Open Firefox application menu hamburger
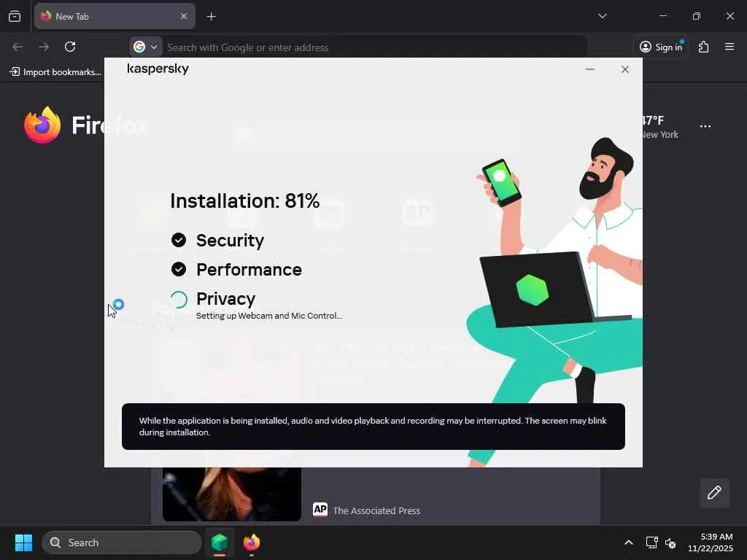 coord(729,47)
